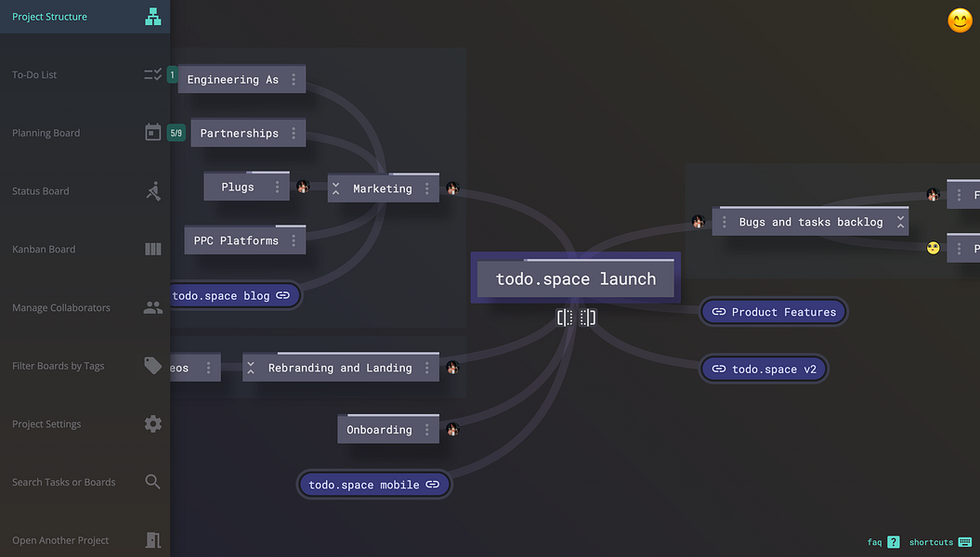Click the avatar left of Bugs and tasks backlog
980x557 pixels.
pyautogui.click(x=699, y=222)
